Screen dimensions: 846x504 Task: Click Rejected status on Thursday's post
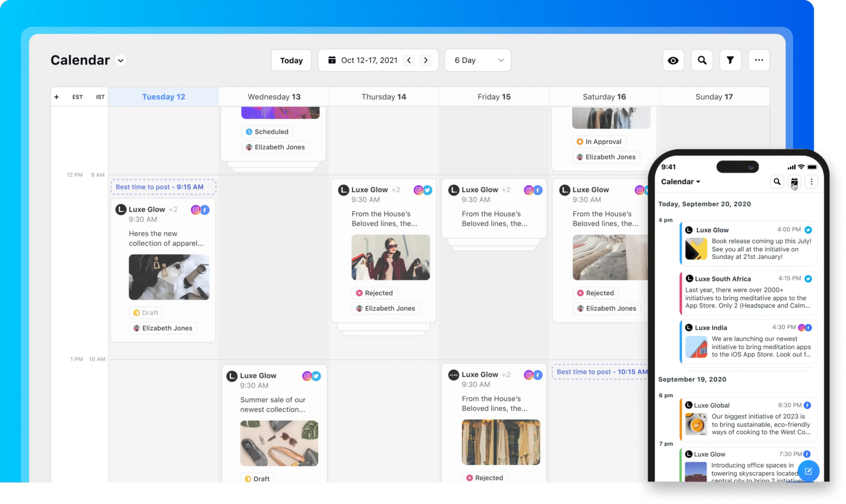click(x=375, y=294)
